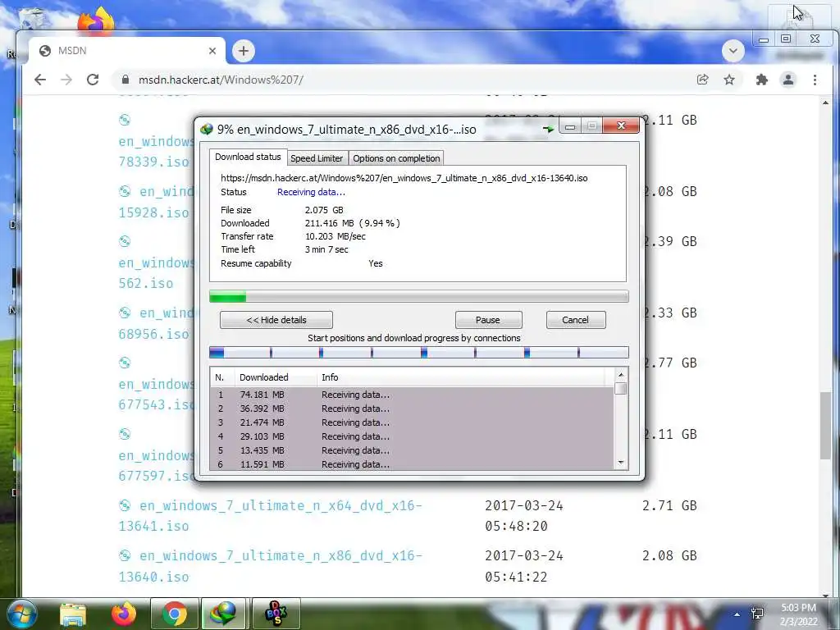Select connection row 3 with 21.474 MB

pyautogui.click(x=412, y=422)
